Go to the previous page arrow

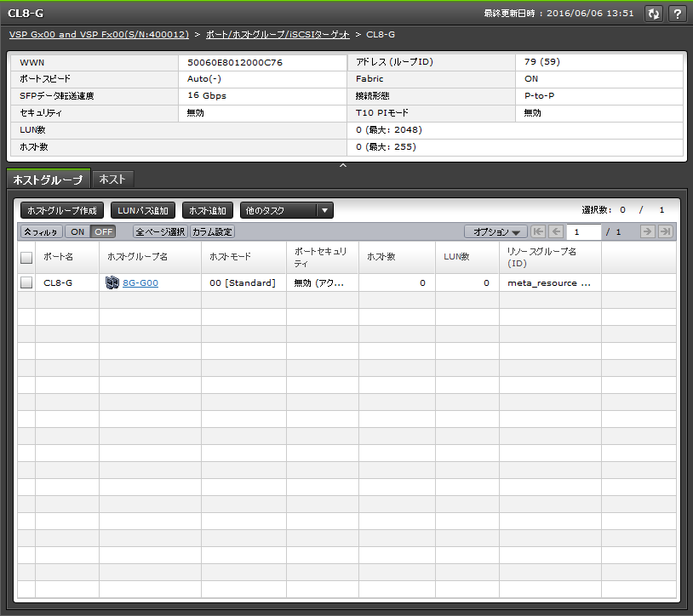click(556, 231)
